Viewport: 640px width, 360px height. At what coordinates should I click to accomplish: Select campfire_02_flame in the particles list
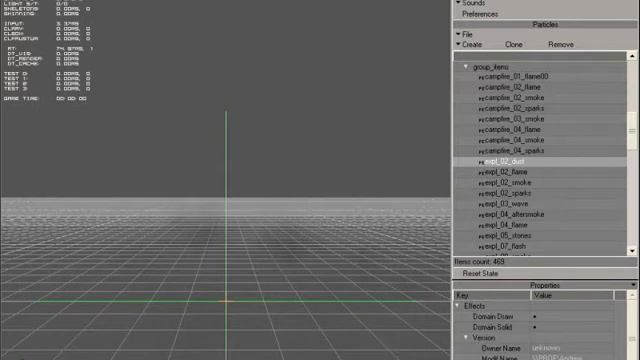(x=513, y=87)
